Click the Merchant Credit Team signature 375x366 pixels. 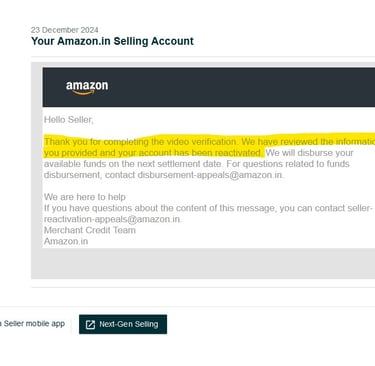pos(90,230)
